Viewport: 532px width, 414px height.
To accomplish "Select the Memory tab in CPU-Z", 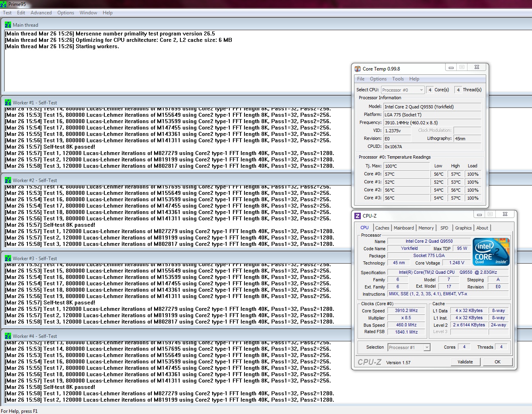I will [x=426, y=228].
